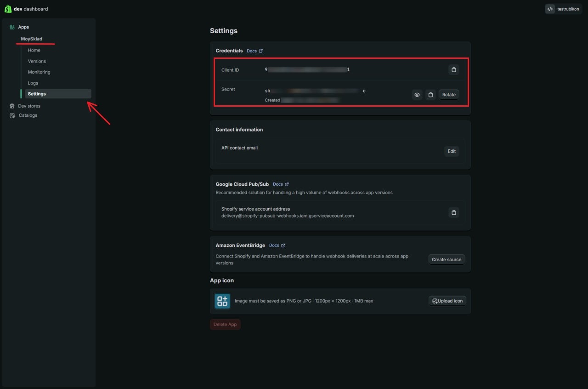The image size is (588, 389).
Task: Click the secret Created date line
Action: 302,100
